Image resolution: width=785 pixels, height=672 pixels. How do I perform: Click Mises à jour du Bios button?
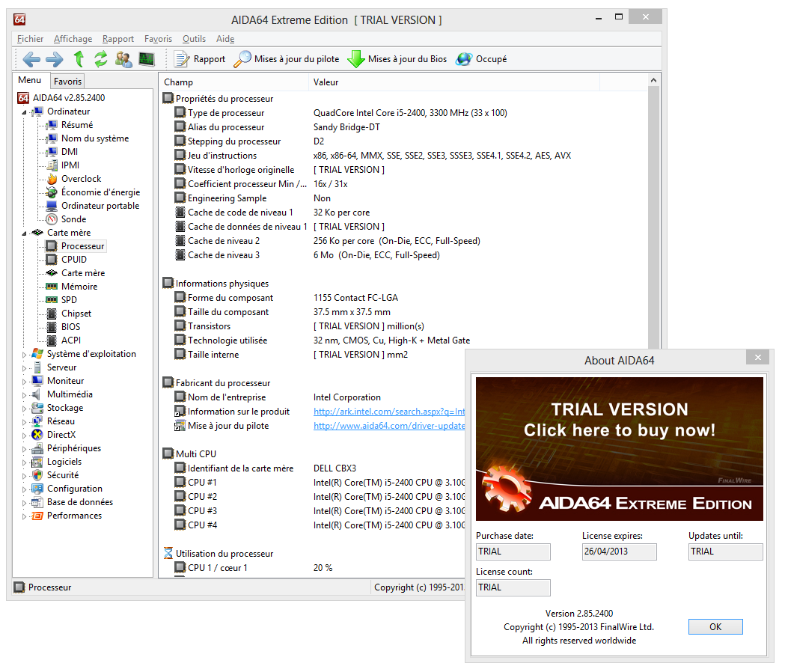tap(397, 59)
